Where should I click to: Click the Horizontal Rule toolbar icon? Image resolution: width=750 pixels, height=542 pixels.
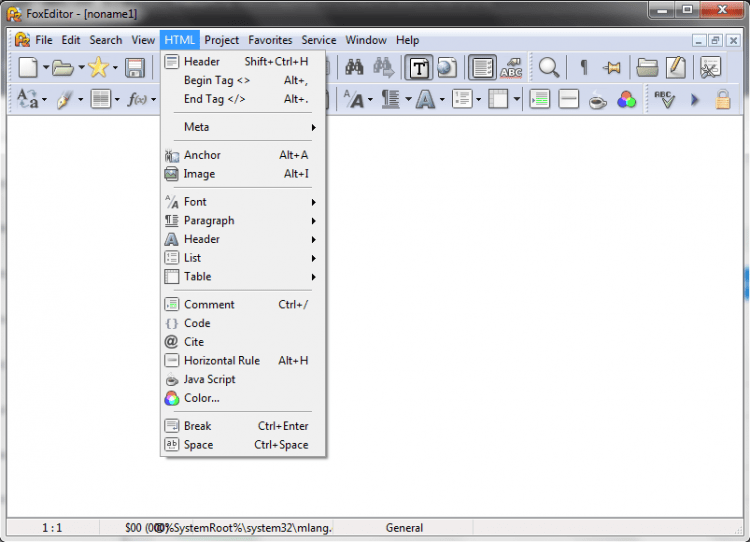(569, 100)
